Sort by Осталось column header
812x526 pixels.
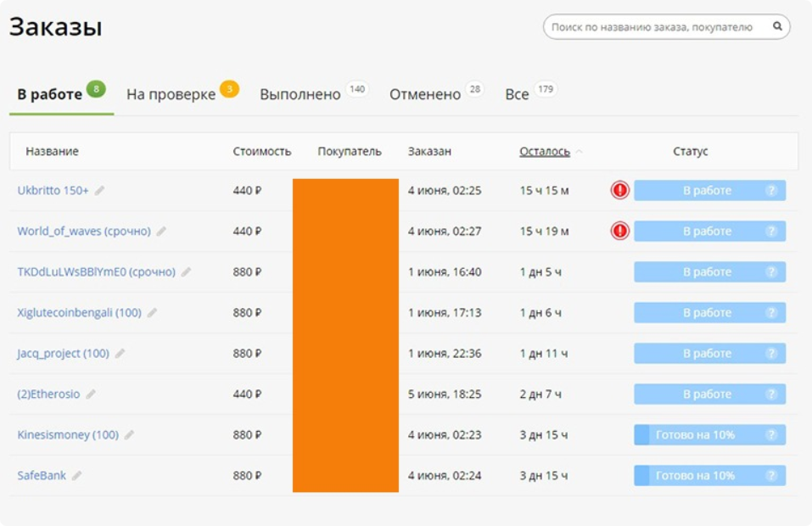point(544,152)
